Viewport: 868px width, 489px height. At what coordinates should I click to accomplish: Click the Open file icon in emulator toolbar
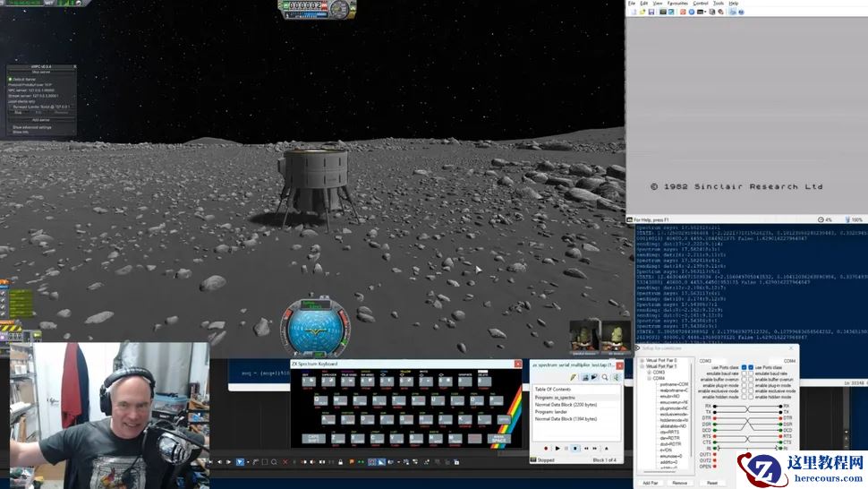click(641, 12)
